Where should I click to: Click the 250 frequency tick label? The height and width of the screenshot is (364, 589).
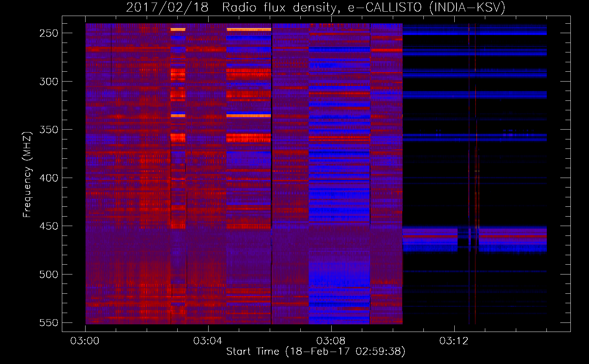click(49, 33)
